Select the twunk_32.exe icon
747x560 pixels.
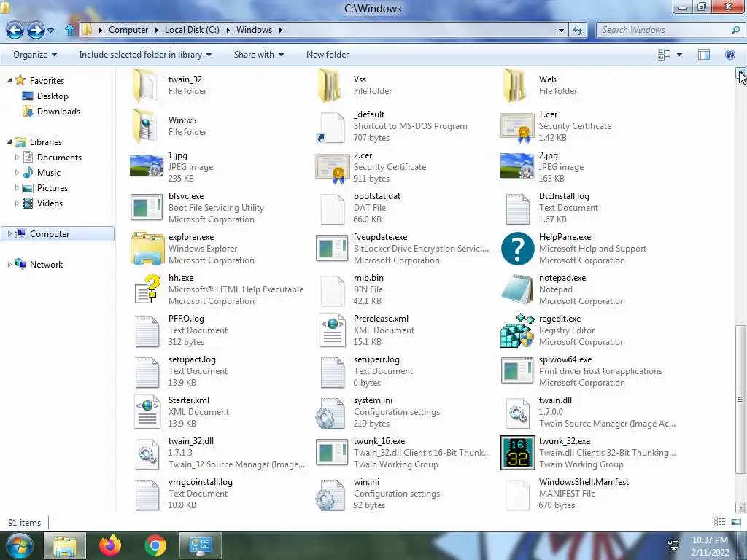[x=517, y=453]
